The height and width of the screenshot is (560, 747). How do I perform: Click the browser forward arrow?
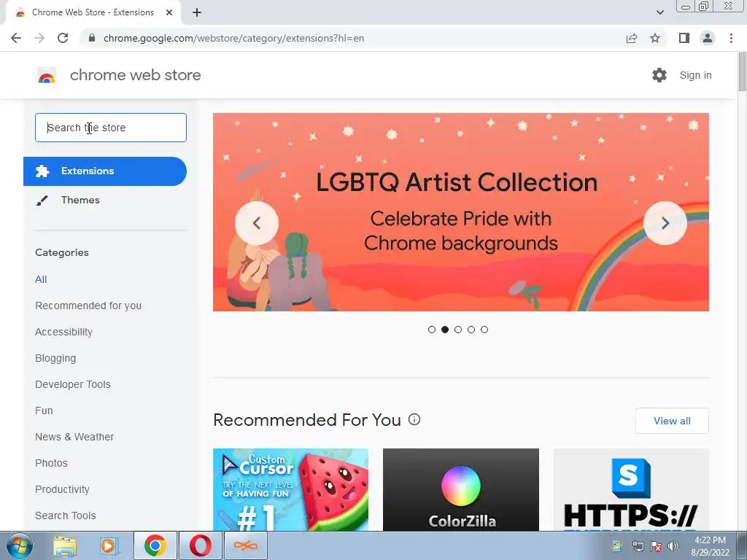(x=39, y=38)
